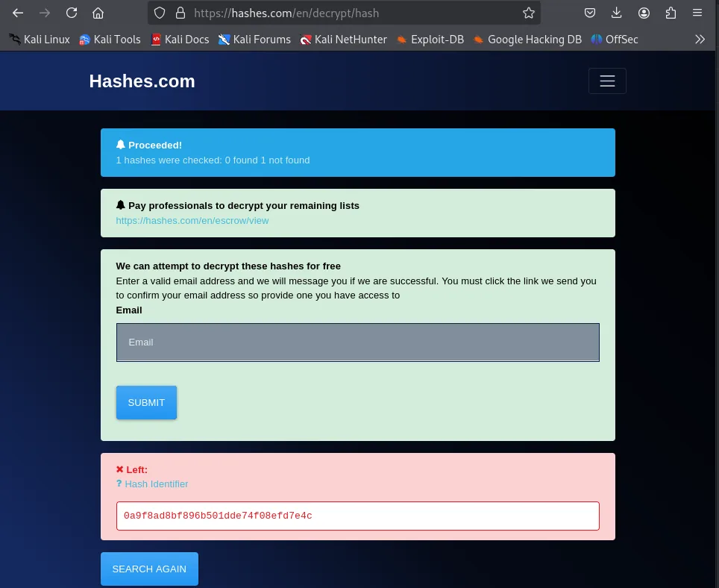Screen dimensions: 719x588
Task: View site security padlock info
Action: click(180, 13)
